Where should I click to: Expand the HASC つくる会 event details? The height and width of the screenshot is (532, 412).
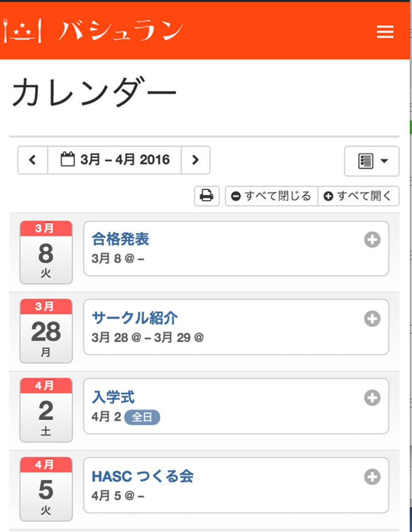pyautogui.click(x=372, y=477)
